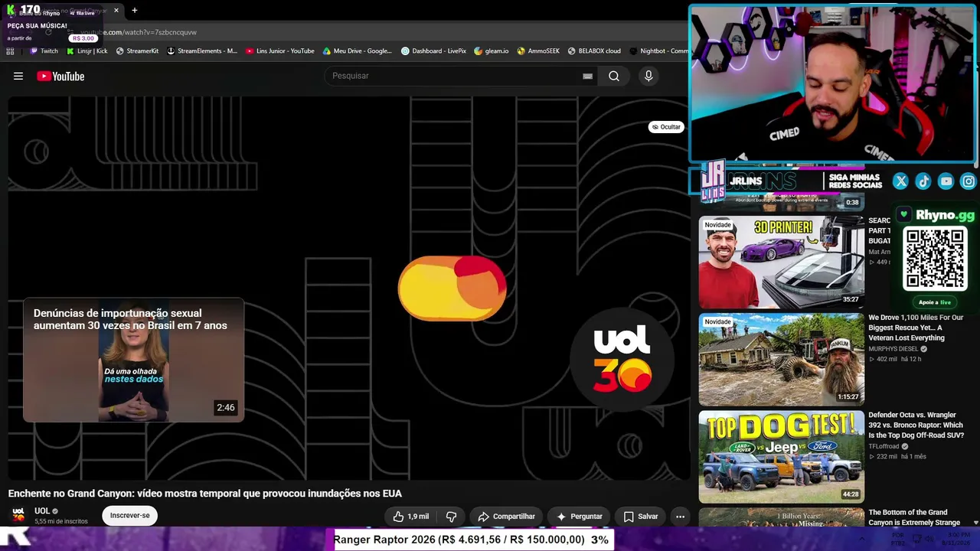Image resolution: width=980 pixels, height=551 pixels.
Task: Open the more actions three-dot menu
Action: 680,517
